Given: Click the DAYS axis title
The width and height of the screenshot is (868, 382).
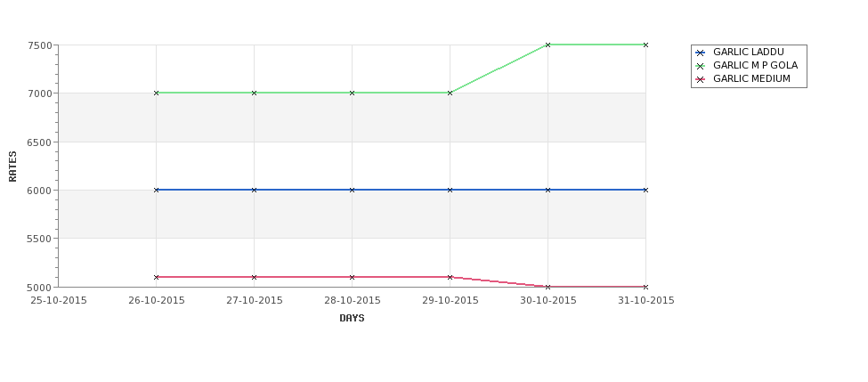Looking at the screenshot, I should pyautogui.click(x=352, y=319).
